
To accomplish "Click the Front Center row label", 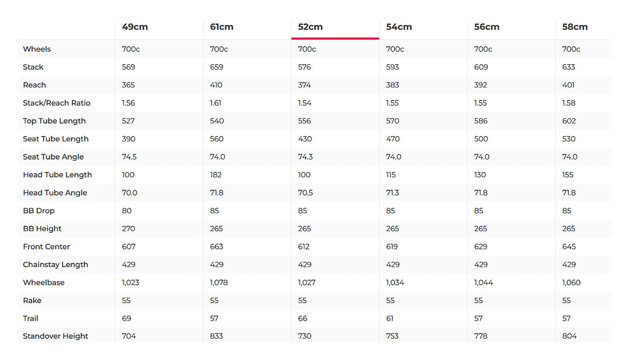I will pos(46,247).
